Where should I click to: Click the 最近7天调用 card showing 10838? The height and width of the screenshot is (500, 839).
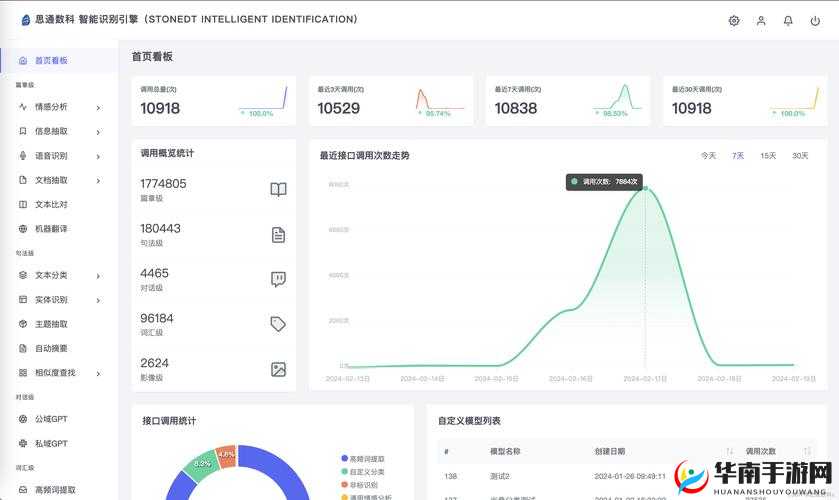568,101
